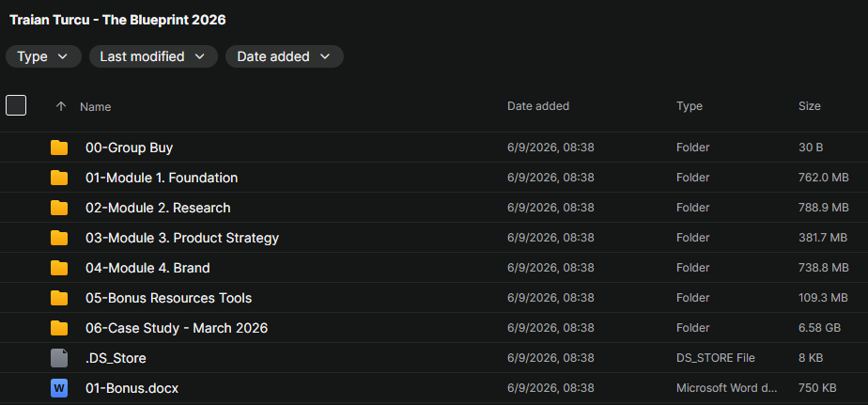Open the 06-Case Study - March 2026 folder
The width and height of the screenshot is (868, 405).
pyautogui.click(x=177, y=328)
